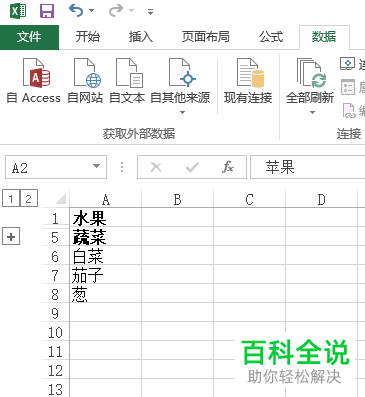Switch to the 插入 tab
This screenshot has height=397, width=365.
[141, 37]
